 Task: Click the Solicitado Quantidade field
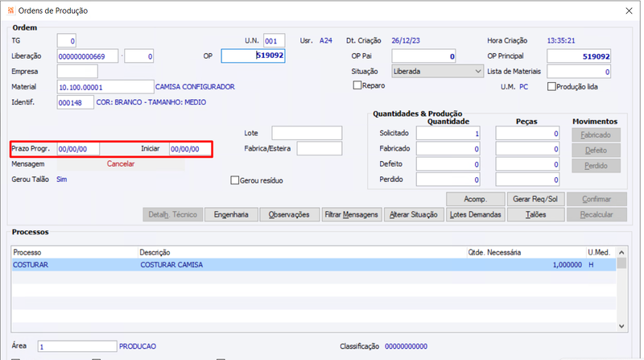click(448, 133)
